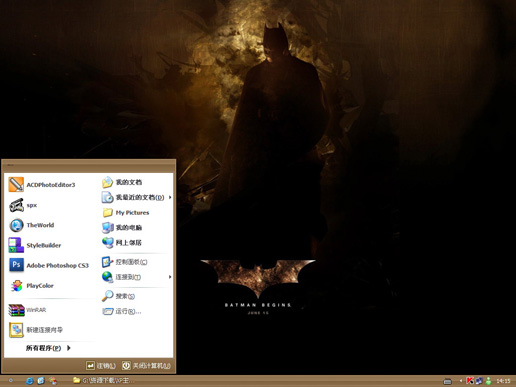Open 新建连接向导 (New Connection Wizard)
516x387 pixels.
(x=36, y=330)
